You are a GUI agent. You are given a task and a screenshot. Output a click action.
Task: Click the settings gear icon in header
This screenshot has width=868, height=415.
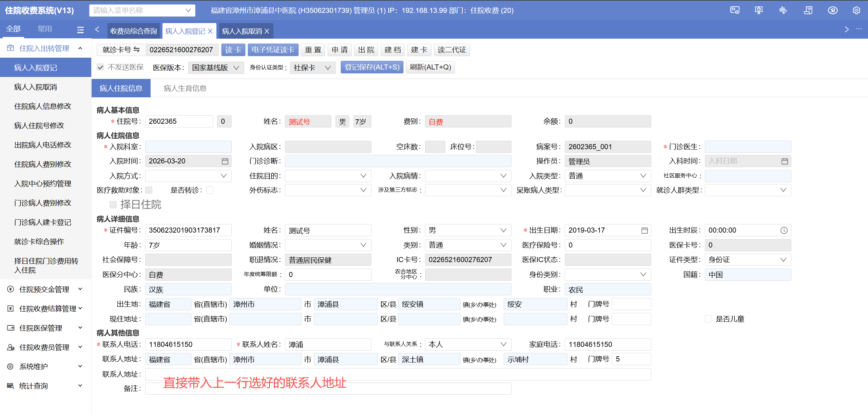click(856, 11)
